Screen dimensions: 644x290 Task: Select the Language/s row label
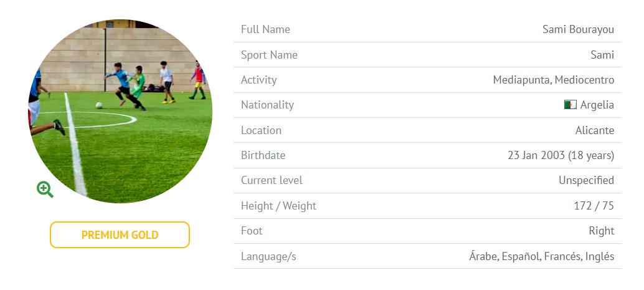click(x=268, y=256)
